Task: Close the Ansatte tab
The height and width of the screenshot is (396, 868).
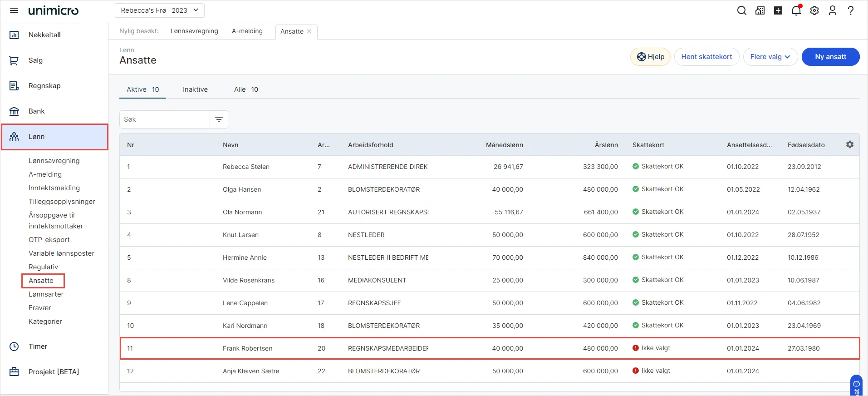Action: (309, 31)
